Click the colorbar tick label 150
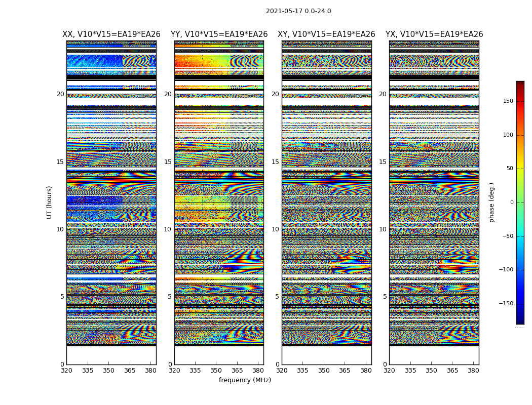Screen dimensions: 532x405 tap(508, 101)
